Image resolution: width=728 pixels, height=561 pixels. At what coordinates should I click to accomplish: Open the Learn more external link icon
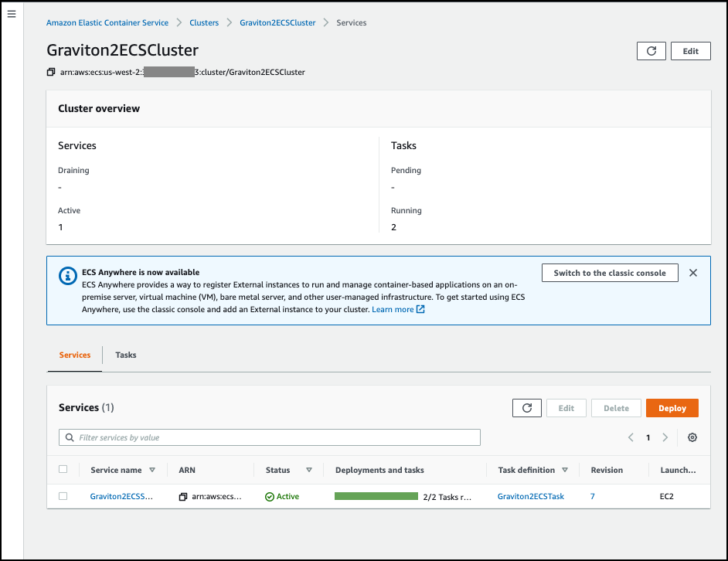420,309
